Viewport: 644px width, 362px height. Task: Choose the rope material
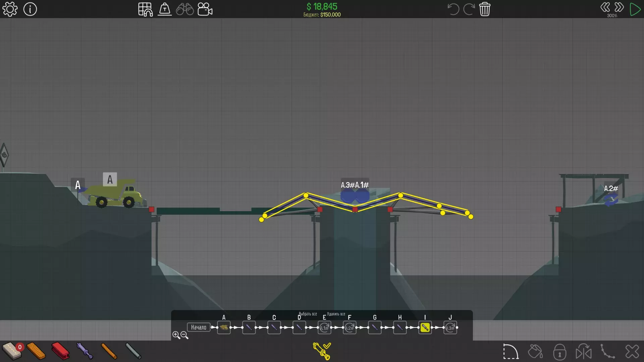[x=109, y=351]
